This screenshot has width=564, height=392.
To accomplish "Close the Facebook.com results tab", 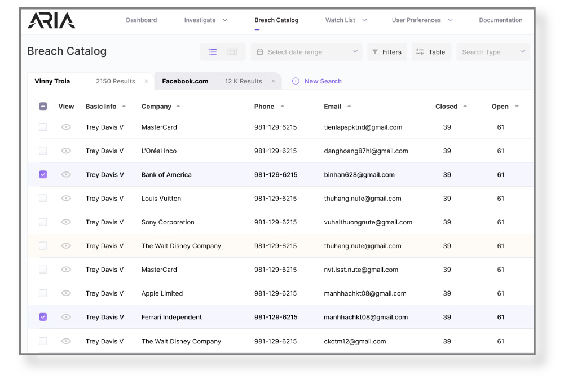I will click(274, 81).
